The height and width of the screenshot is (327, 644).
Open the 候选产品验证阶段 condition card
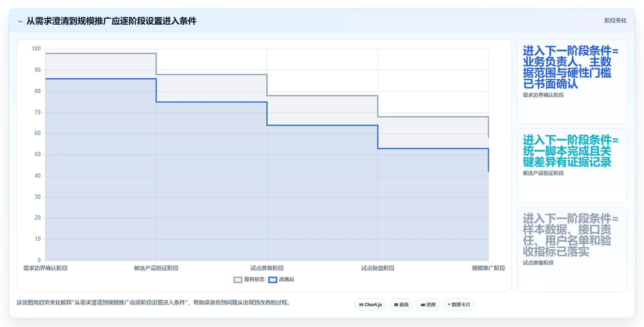pyautogui.click(x=572, y=165)
